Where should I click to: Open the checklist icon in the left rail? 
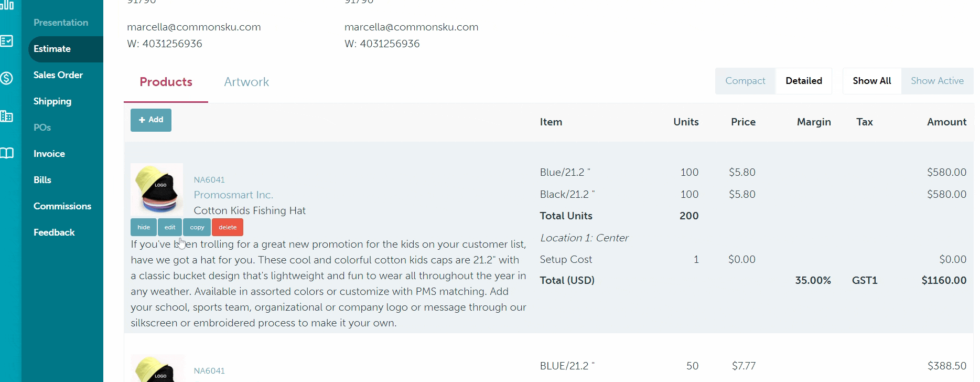[x=7, y=41]
